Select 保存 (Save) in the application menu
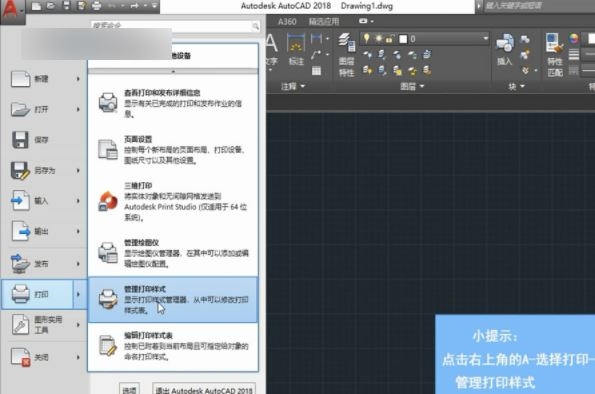 [x=43, y=140]
